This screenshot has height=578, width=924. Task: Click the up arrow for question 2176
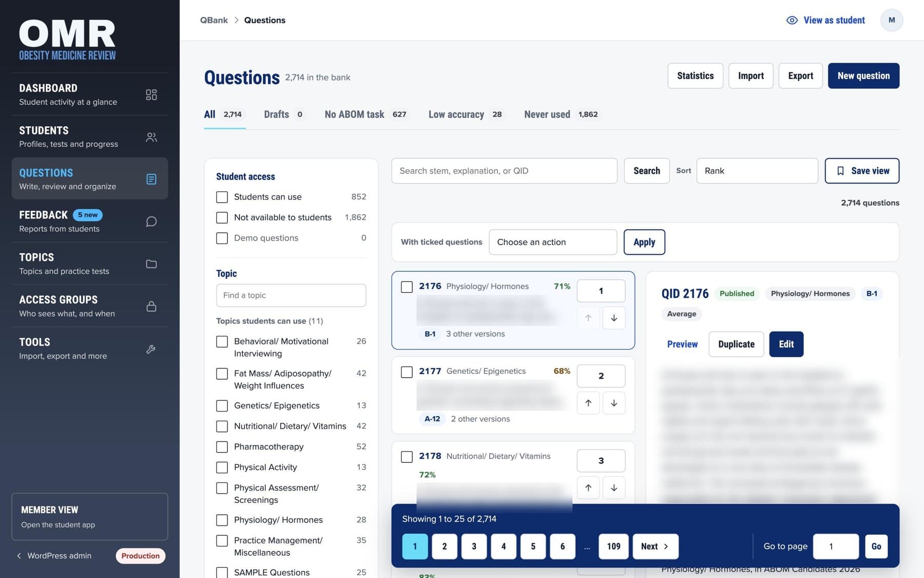588,318
